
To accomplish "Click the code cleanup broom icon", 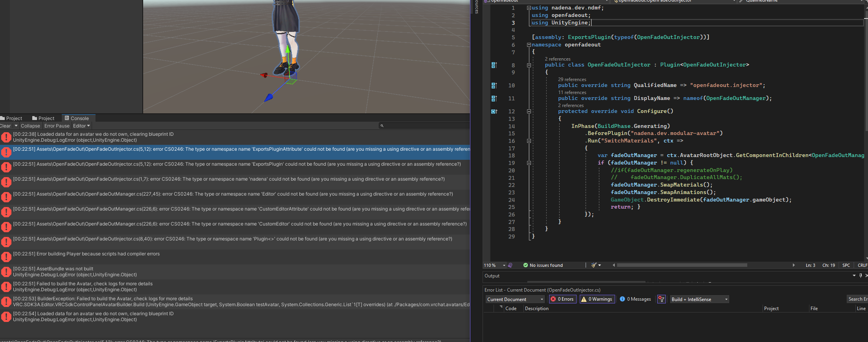I will coord(594,265).
